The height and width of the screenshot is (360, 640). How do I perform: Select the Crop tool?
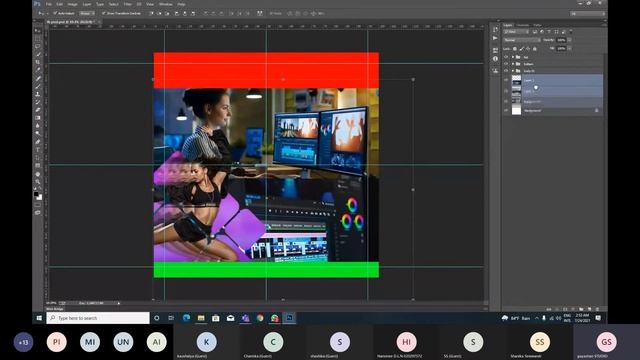click(x=38, y=62)
